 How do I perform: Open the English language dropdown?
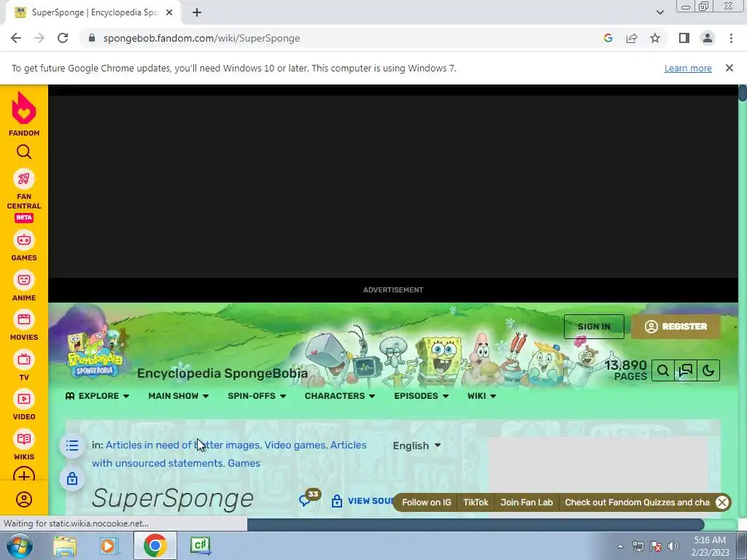[x=417, y=446]
